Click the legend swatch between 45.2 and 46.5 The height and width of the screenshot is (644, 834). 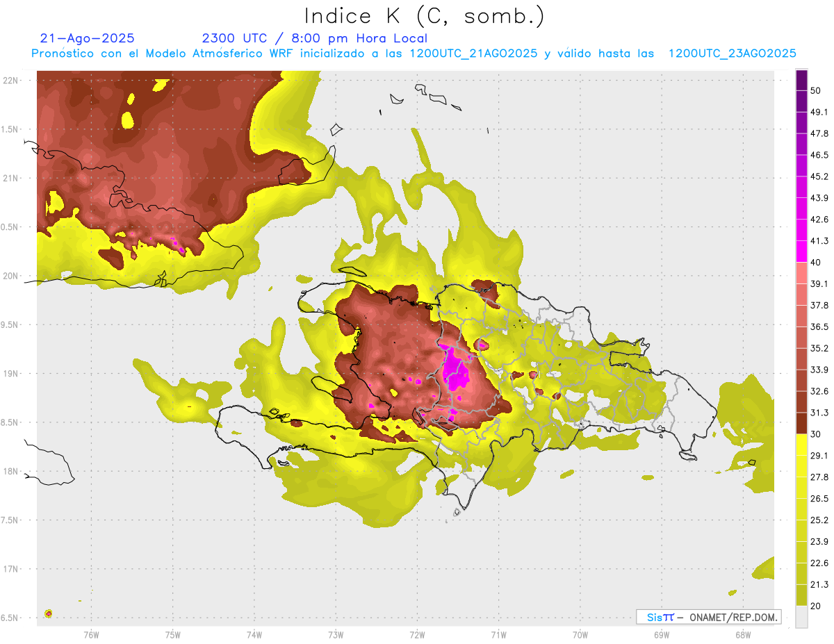pyautogui.click(x=802, y=165)
